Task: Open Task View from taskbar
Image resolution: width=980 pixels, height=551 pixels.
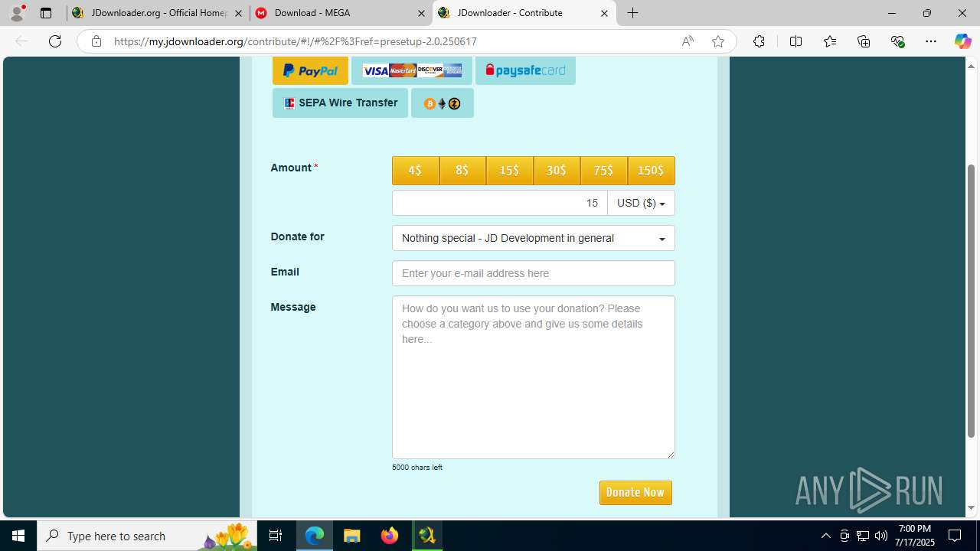Action: coord(276,536)
